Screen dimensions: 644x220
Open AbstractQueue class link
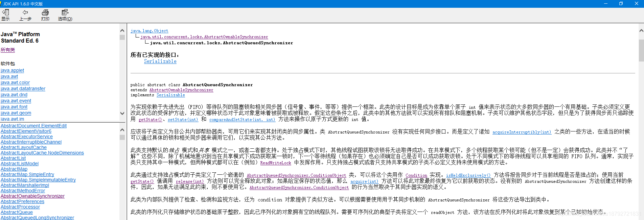tap(17, 212)
